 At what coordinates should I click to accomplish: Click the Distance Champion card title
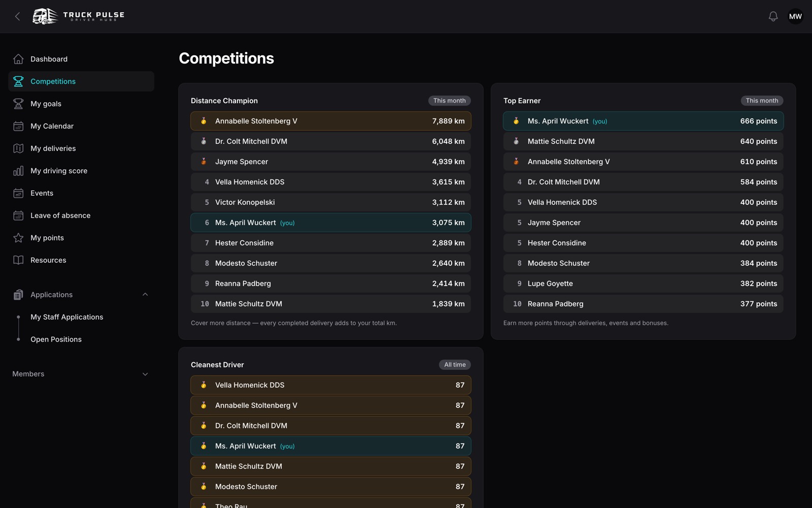tap(224, 101)
